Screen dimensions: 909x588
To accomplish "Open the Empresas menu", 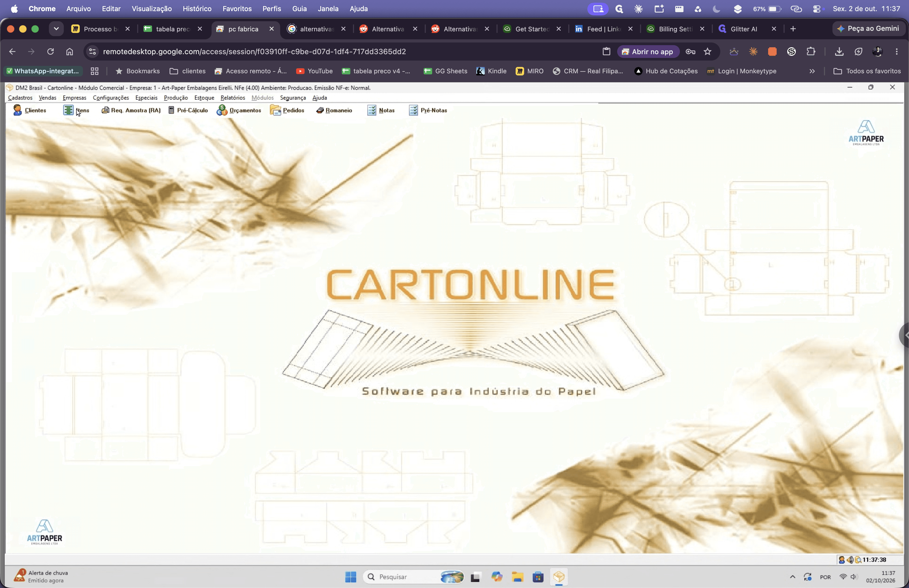I will tap(74, 98).
